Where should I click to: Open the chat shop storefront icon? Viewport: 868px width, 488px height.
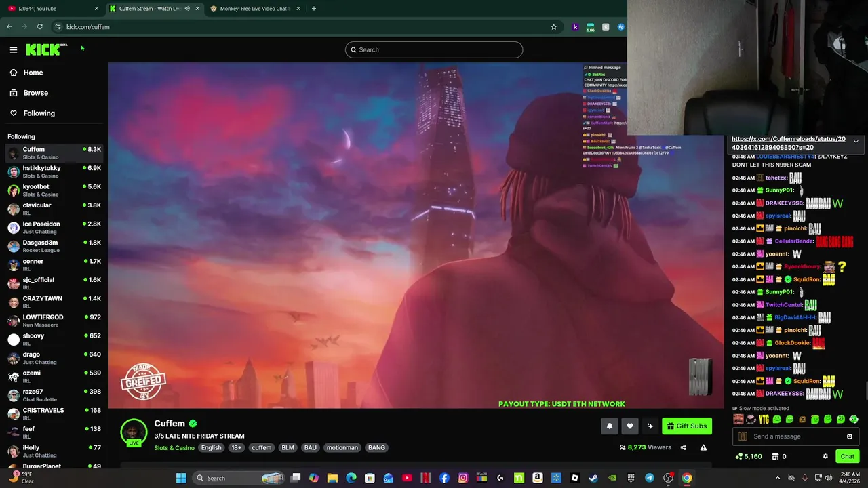[776, 456]
